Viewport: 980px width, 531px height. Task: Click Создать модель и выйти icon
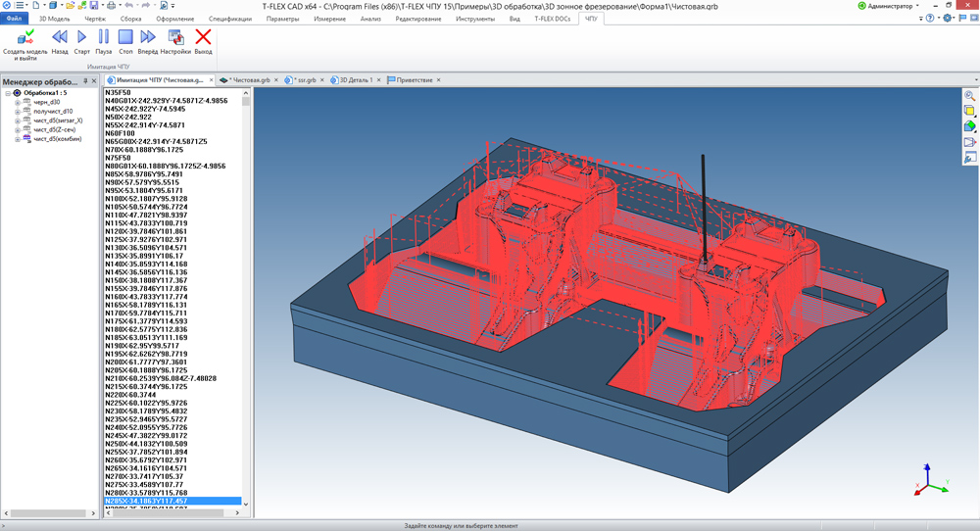click(x=24, y=37)
